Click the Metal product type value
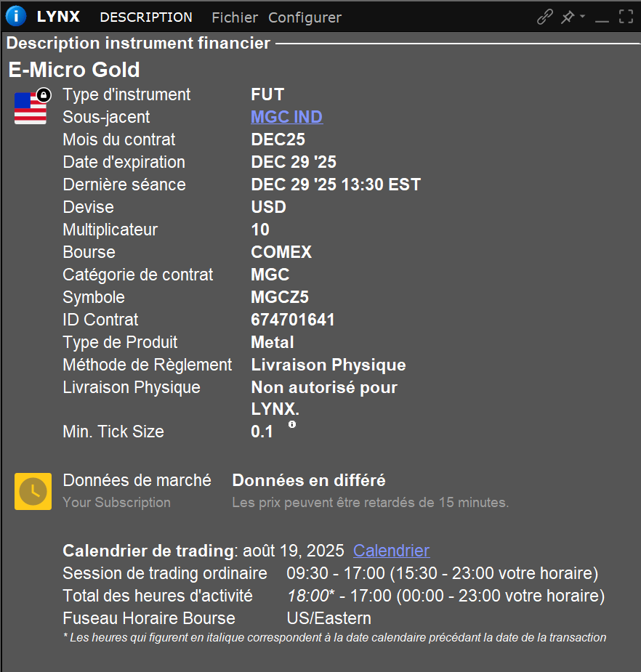 click(273, 342)
